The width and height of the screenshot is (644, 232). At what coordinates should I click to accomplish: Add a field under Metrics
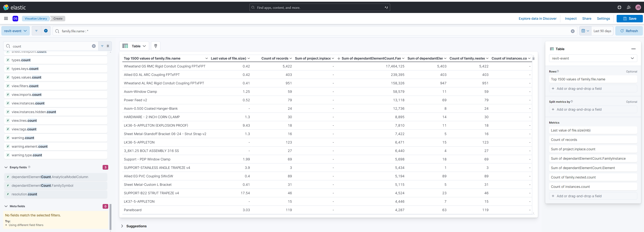pos(593,196)
